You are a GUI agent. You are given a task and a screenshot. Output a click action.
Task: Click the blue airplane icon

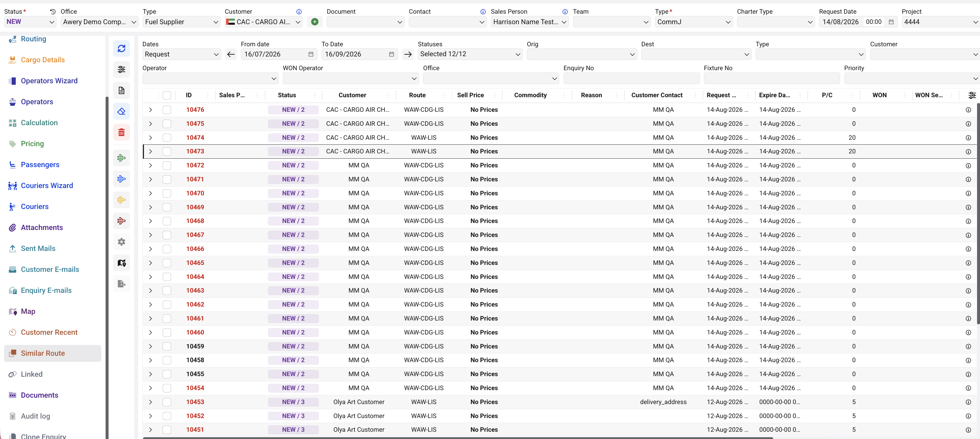pos(121,178)
